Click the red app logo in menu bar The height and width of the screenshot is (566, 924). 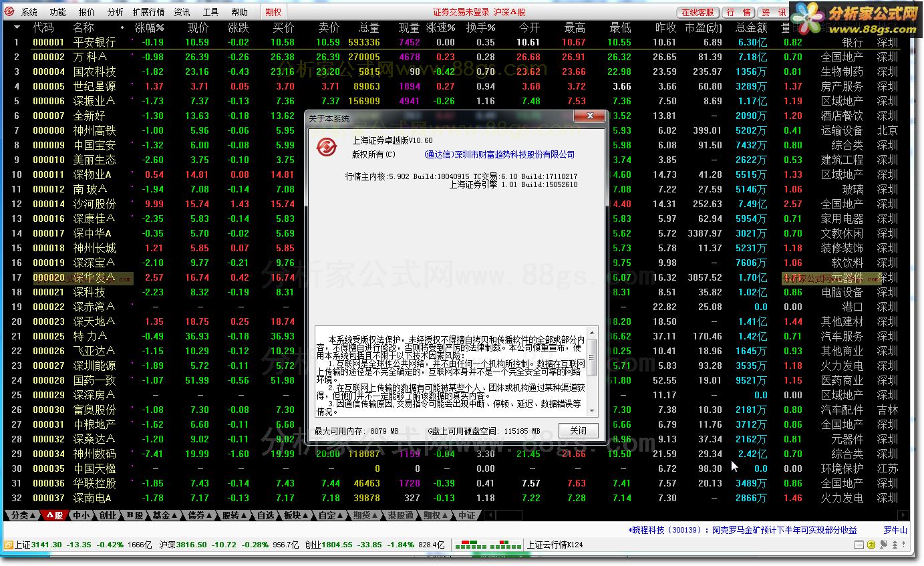click(x=9, y=12)
